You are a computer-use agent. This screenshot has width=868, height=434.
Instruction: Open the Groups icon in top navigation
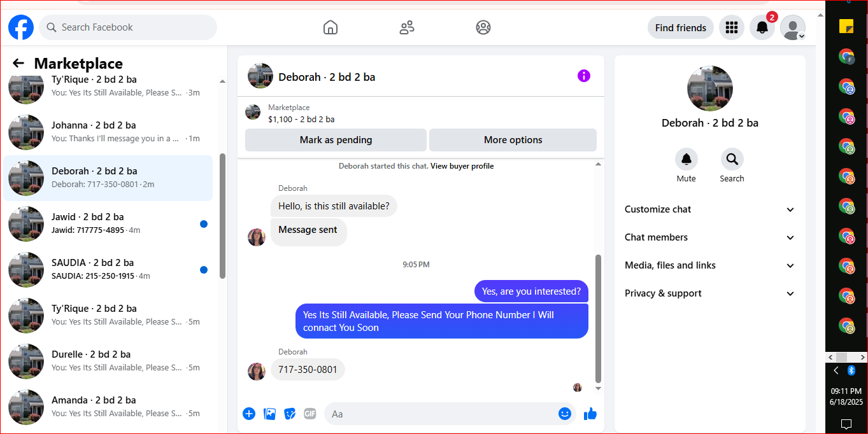483,27
